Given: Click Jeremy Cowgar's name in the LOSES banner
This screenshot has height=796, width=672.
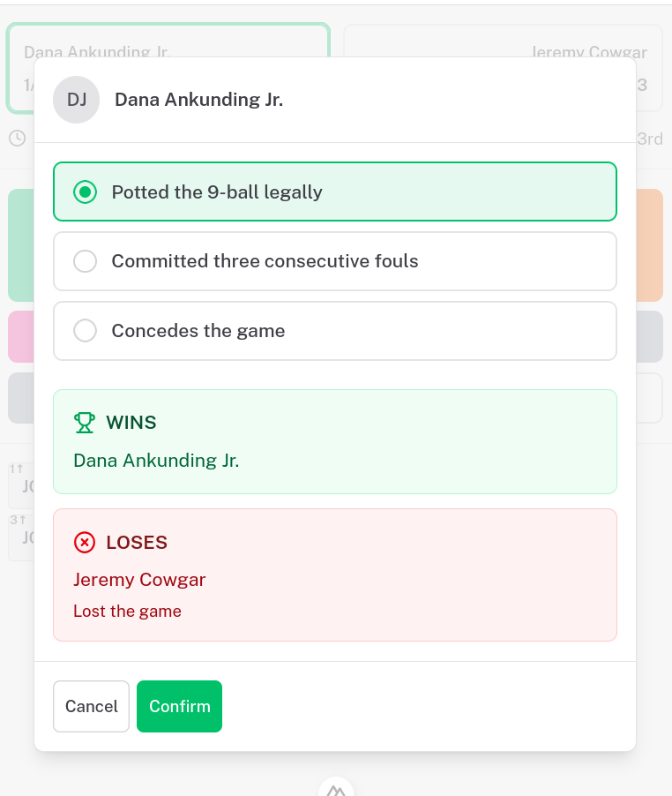Looking at the screenshot, I should pyautogui.click(x=139, y=580).
